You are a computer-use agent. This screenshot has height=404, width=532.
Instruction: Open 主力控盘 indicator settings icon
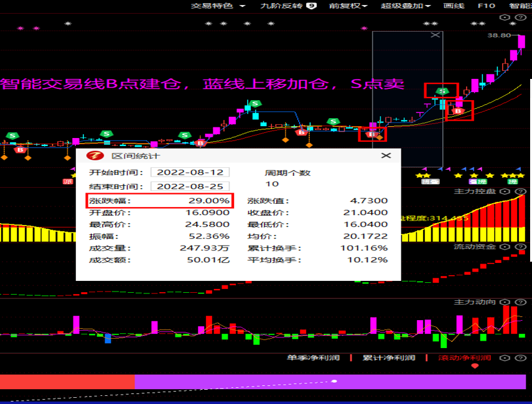(x=505, y=191)
